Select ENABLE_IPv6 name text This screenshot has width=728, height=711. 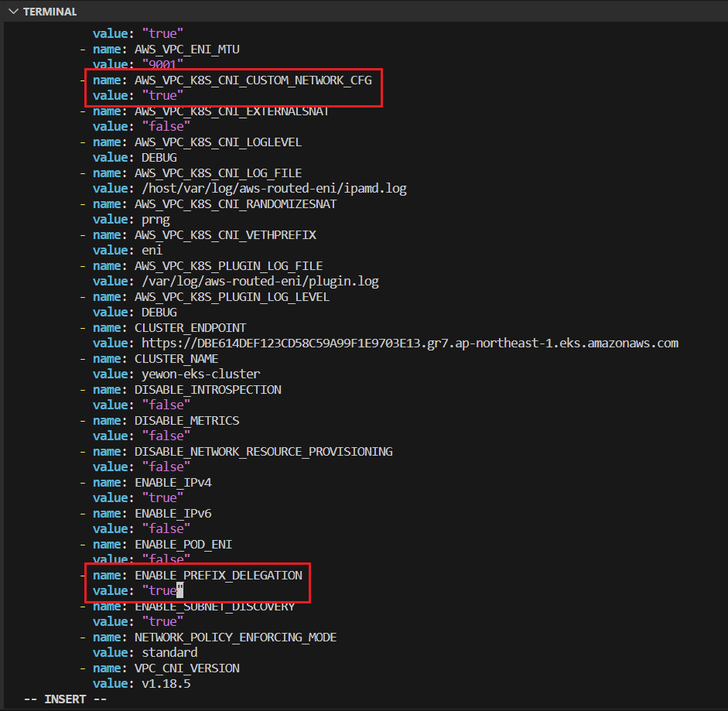(x=173, y=514)
